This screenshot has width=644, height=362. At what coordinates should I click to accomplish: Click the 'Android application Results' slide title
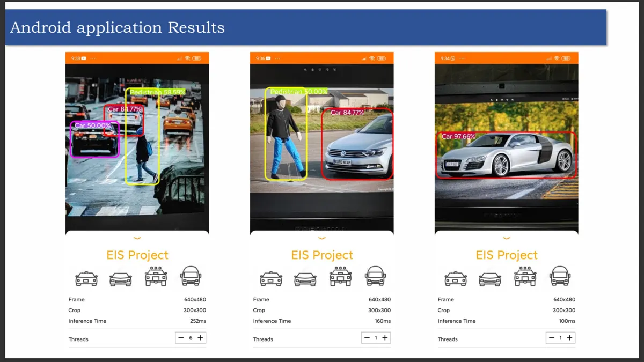pos(118,27)
